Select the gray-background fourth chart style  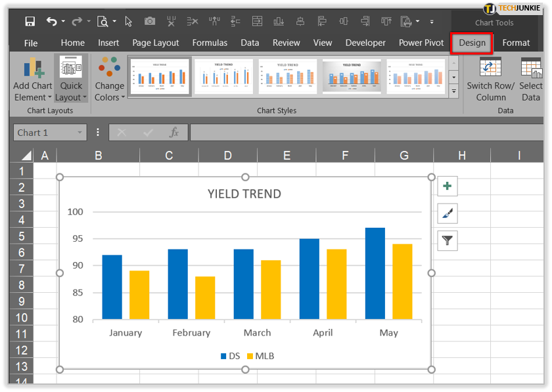coord(352,76)
